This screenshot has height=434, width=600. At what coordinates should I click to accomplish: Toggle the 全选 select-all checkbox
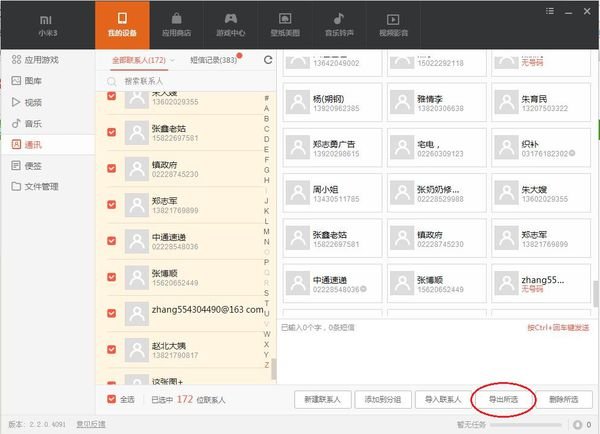pyautogui.click(x=112, y=399)
